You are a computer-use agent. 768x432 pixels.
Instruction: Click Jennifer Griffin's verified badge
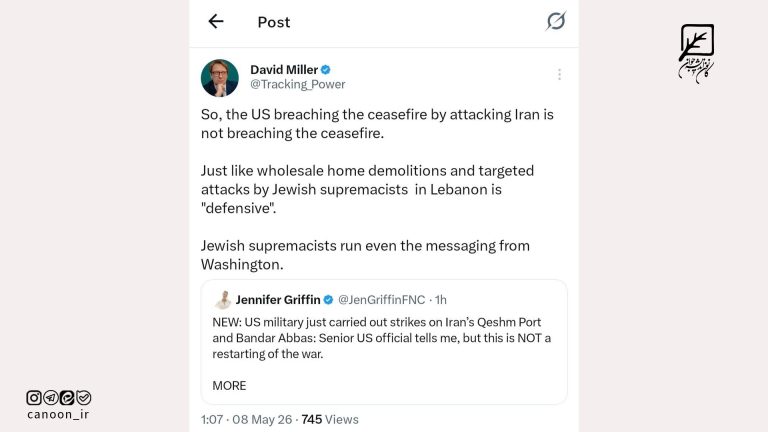(328, 300)
